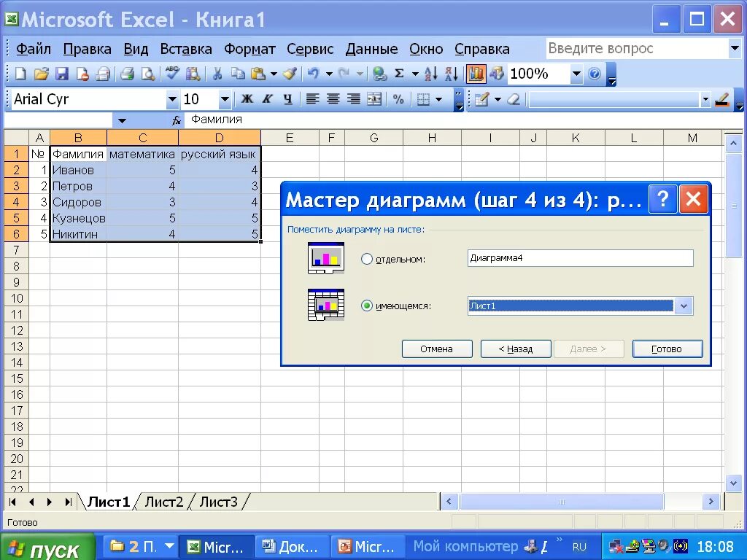Click the 'Введите вопрос' help box
Image resolution: width=747 pixels, height=560 pixels.
637,49
